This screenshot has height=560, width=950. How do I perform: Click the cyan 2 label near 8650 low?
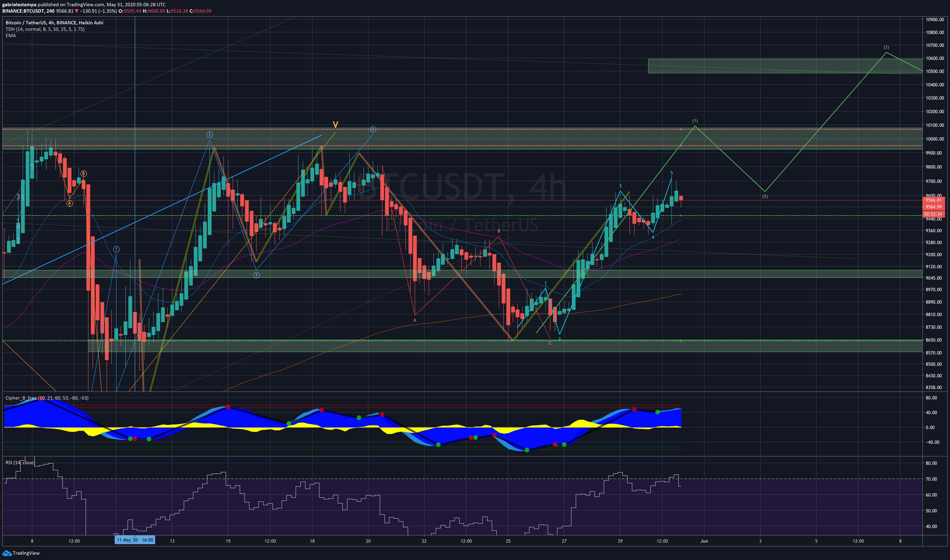pyautogui.click(x=559, y=339)
